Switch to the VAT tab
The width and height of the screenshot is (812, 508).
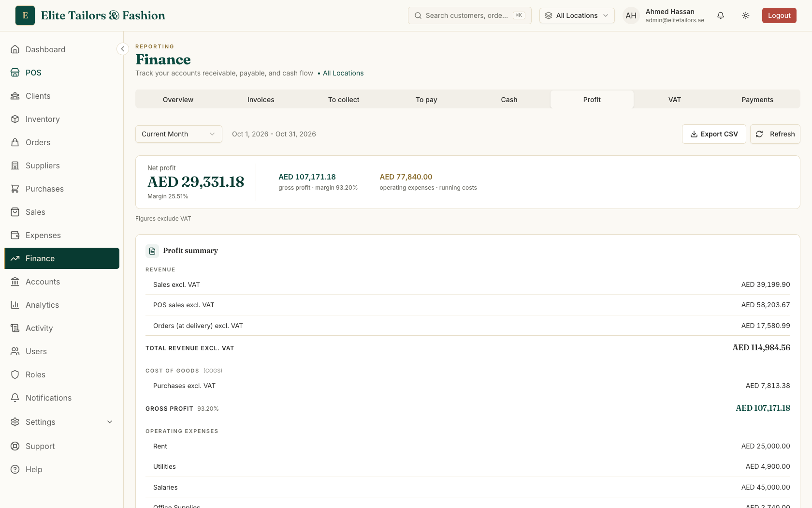[675, 100]
